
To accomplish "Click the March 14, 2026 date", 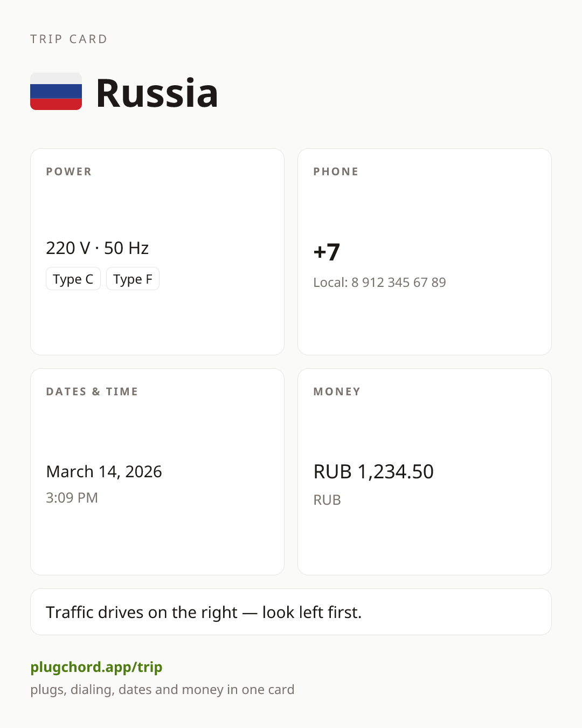I will 104,472.
